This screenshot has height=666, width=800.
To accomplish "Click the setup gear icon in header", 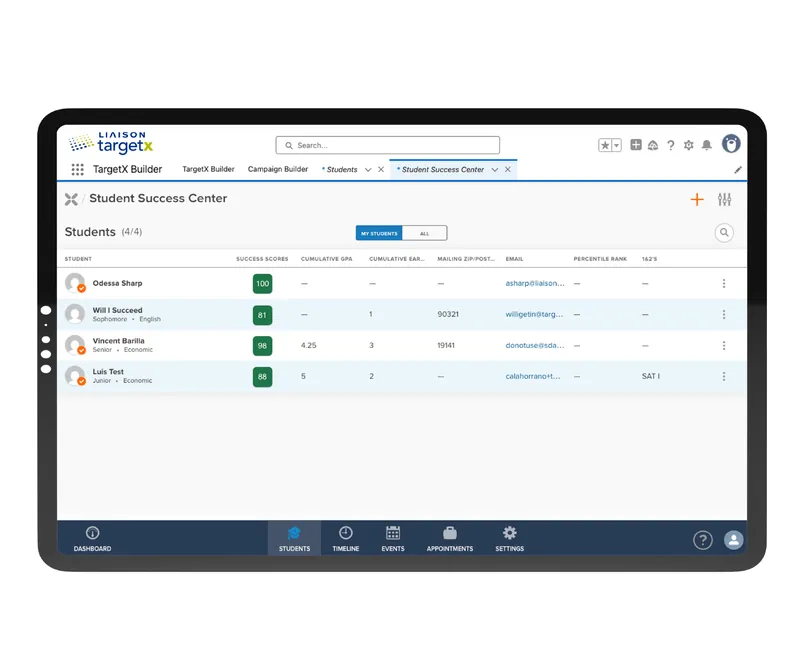I will (688, 145).
